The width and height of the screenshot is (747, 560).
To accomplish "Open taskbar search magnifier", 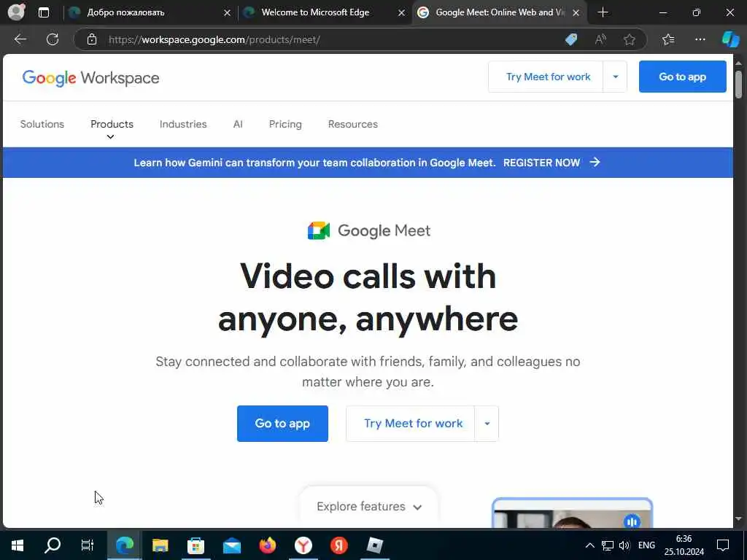I will 53,545.
